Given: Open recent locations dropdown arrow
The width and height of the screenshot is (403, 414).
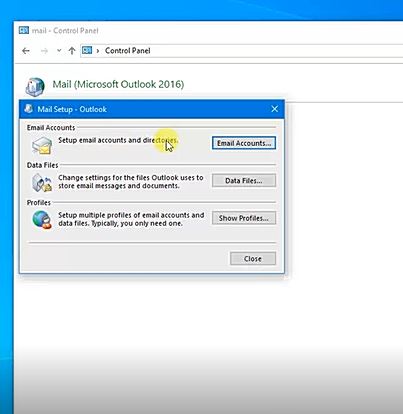Looking at the screenshot, I should coord(59,51).
